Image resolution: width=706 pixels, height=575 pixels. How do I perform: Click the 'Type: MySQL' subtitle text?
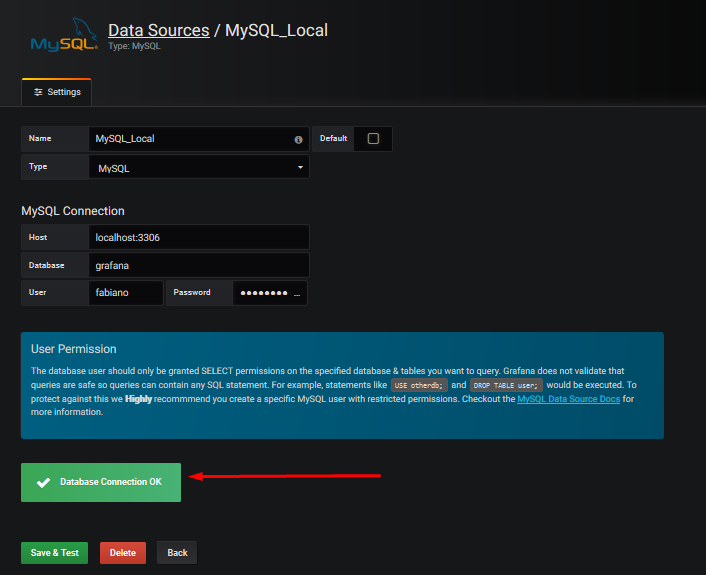134,46
